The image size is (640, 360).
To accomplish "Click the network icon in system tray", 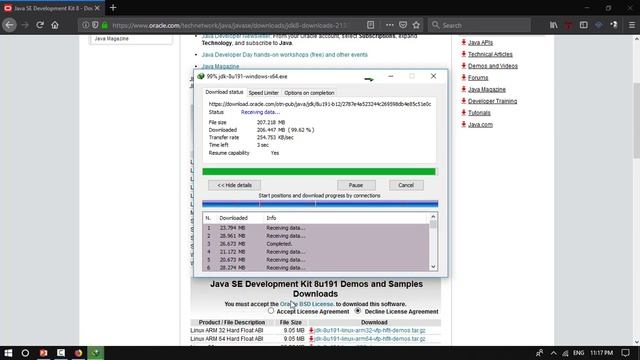I will (565, 353).
